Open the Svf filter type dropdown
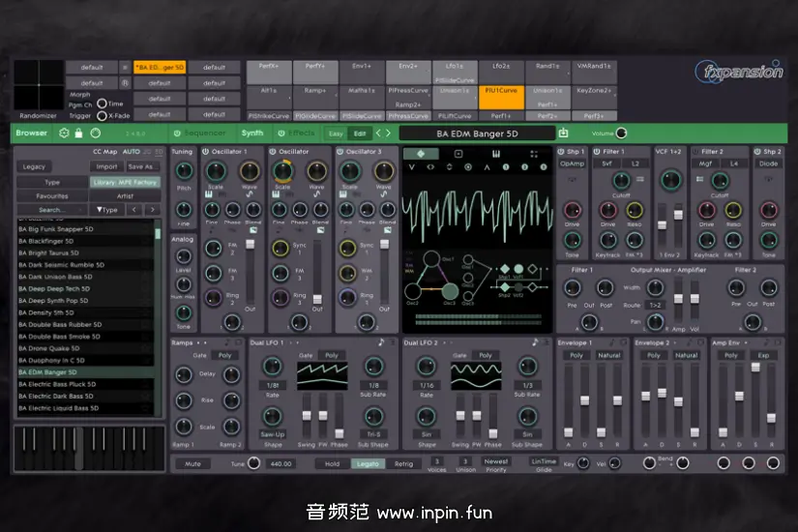 pos(606,164)
